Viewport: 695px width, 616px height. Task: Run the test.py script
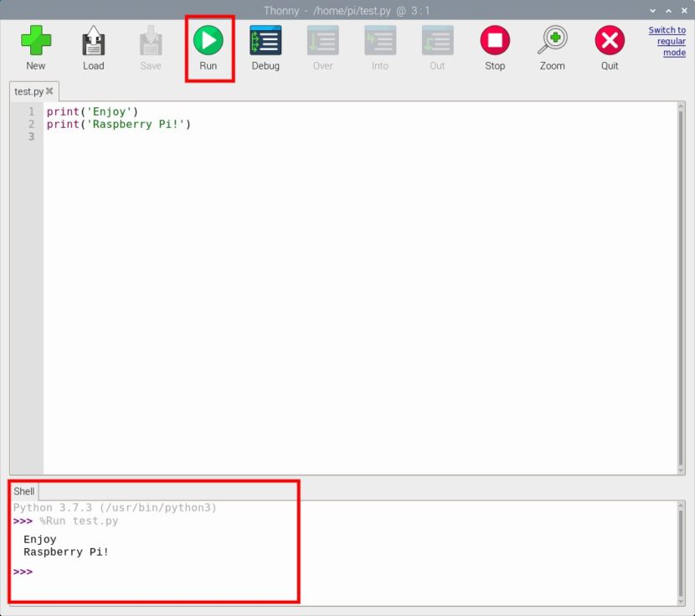pyautogui.click(x=208, y=39)
